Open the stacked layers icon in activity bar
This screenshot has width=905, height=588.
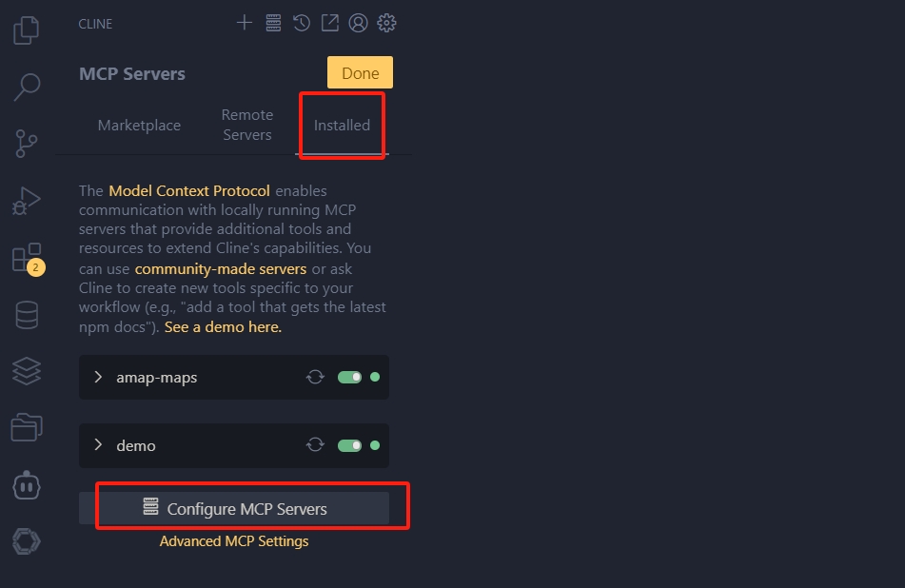click(x=27, y=371)
